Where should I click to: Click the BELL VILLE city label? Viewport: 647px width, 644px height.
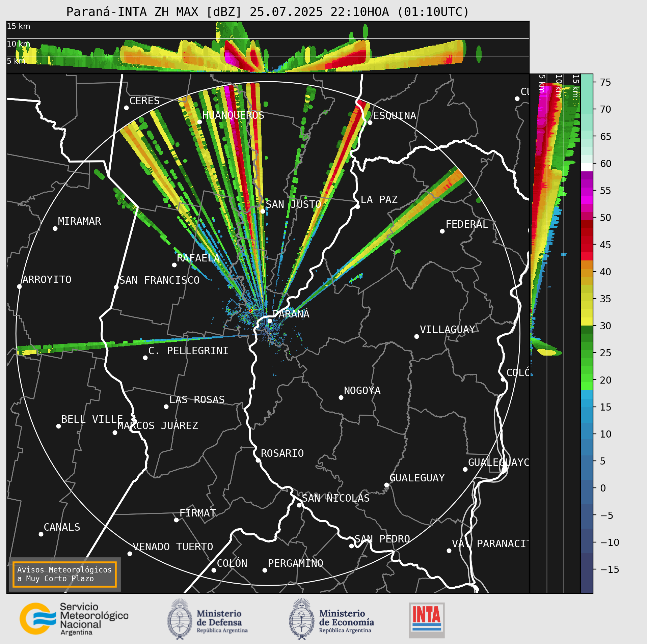[92, 419]
